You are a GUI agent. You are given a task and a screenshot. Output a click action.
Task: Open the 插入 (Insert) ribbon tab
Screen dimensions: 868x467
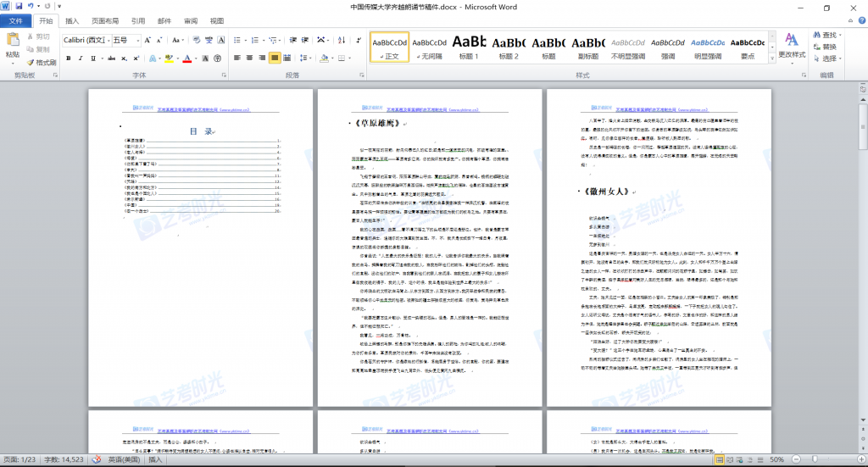(x=72, y=21)
